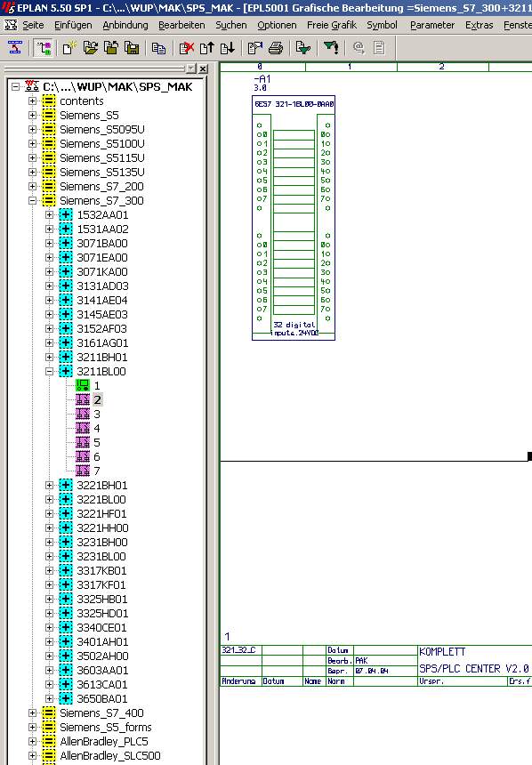This screenshot has height=765, width=532.
Task: Expand the Siemens_S7_400 tree node
Action: (33, 713)
